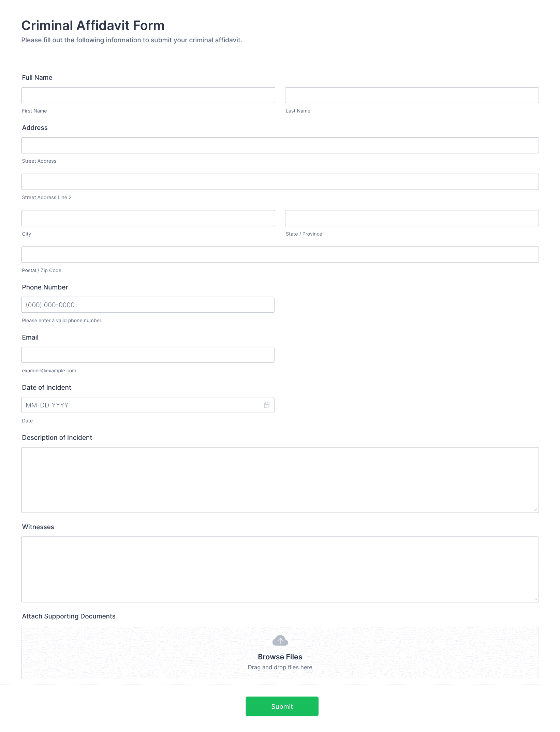Screen dimensions: 560x732
Task: Click the Witnesses textarea resize handle
Action: point(535,599)
